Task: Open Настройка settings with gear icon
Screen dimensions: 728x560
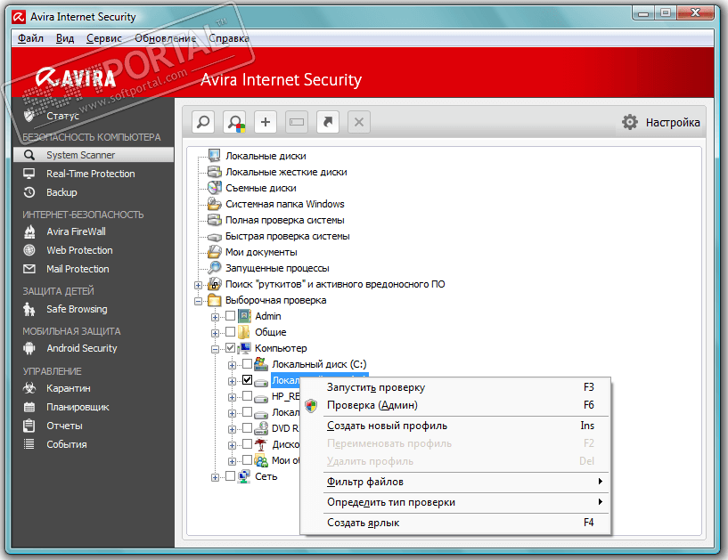Action: [660, 123]
